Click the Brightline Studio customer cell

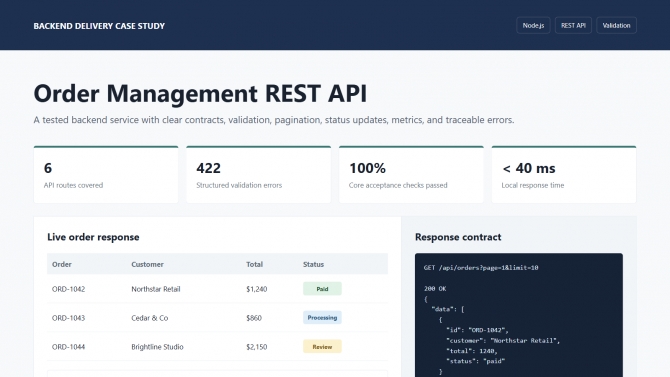pos(157,347)
